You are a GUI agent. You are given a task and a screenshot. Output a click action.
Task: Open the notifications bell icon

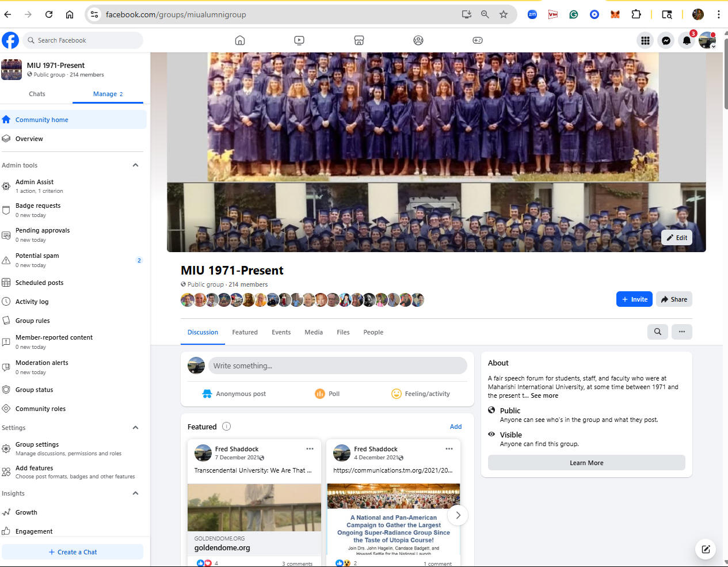pyautogui.click(x=687, y=40)
